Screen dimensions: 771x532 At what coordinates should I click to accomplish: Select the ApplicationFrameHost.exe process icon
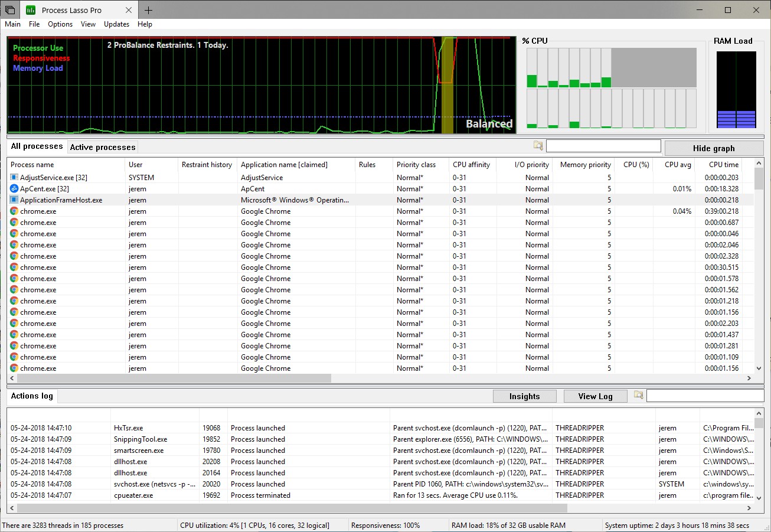tap(13, 200)
